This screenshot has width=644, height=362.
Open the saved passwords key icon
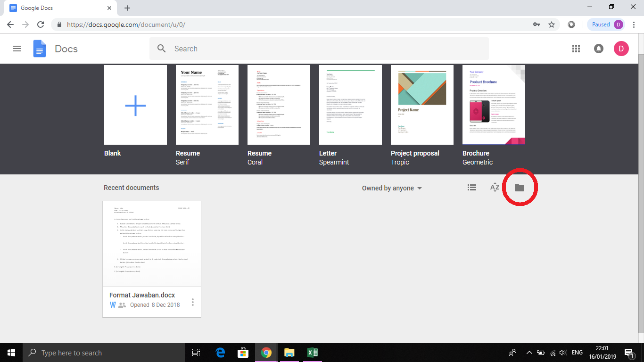coord(537,25)
